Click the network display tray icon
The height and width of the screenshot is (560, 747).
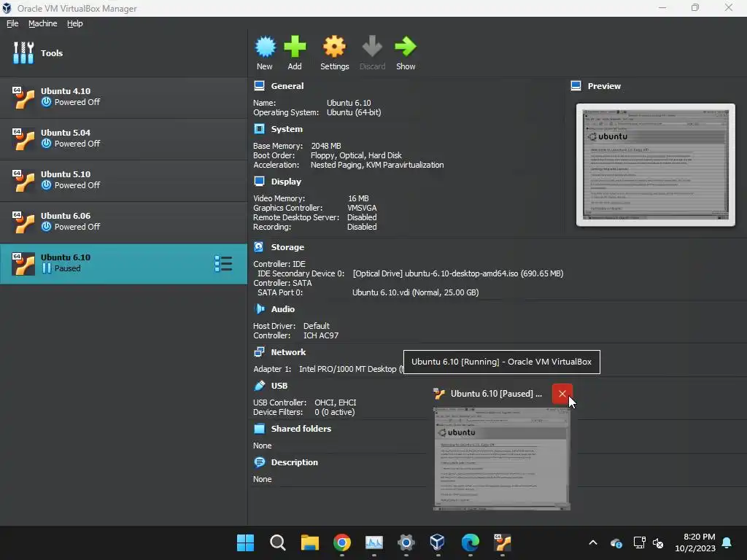[639, 542]
